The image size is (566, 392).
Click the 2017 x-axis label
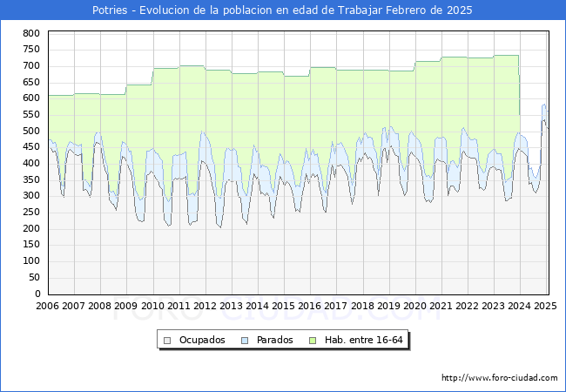click(x=336, y=306)
